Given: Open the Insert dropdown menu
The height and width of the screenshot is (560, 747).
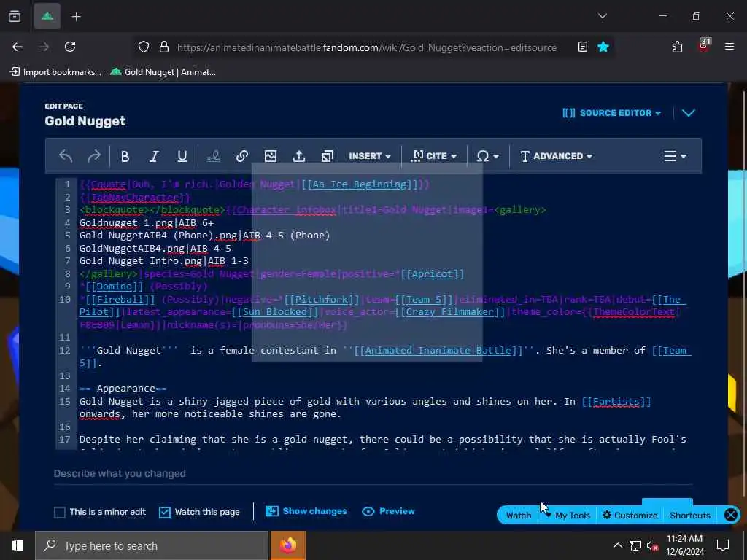Looking at the screenshot, I should pyautogui.click(x=370, y=156).
